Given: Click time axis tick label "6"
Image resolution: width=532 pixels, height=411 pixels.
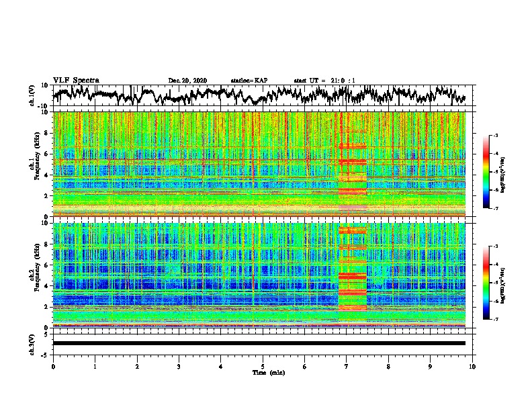Looking at the screenshot, I should pyautogui.click(x=305, y=367).
